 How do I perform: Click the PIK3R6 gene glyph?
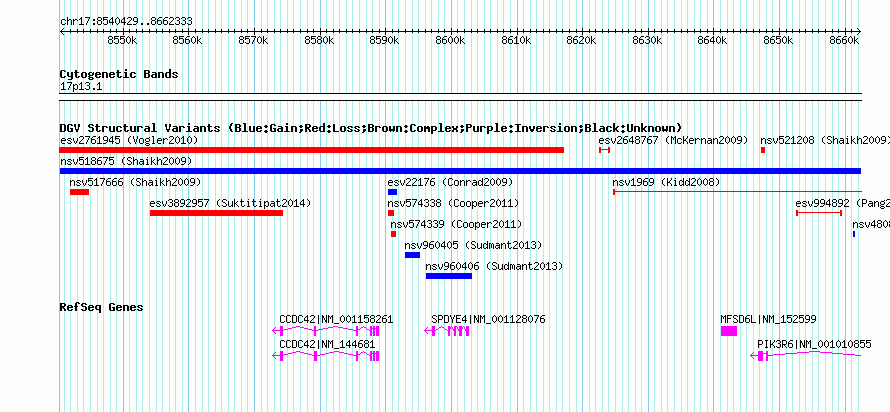point(806,356)
